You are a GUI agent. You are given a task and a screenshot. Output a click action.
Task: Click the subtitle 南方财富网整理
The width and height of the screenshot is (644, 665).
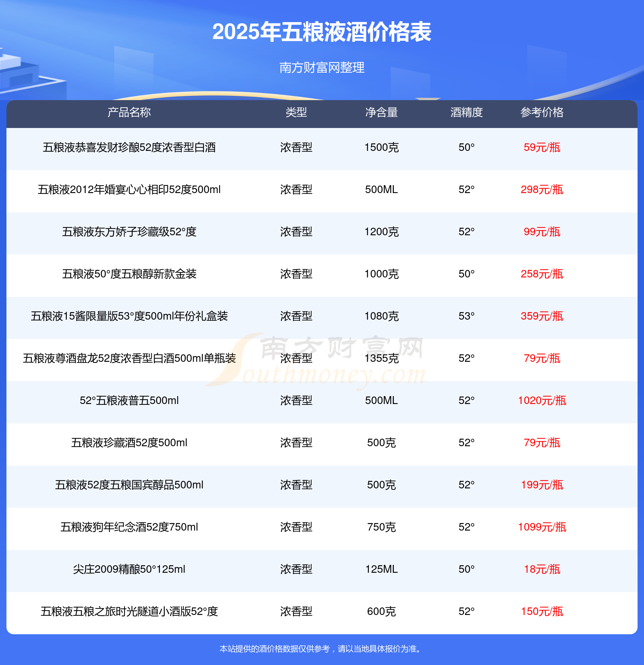pos(322,68)
